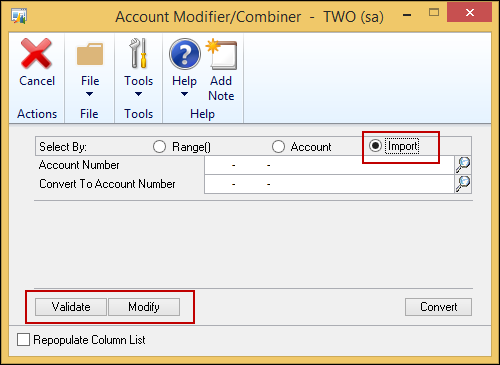Open lookup magnifier for Account Number
The image size is (500, 365).
[x=463, y=165]
